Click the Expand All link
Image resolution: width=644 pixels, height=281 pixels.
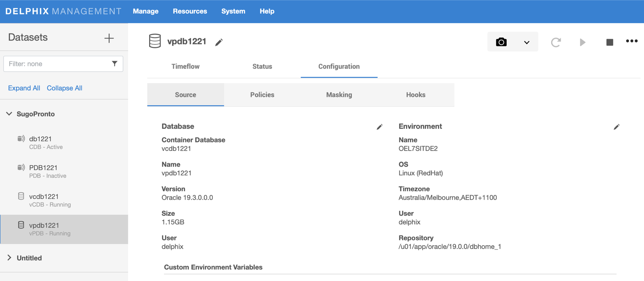(x=24, y=88)
